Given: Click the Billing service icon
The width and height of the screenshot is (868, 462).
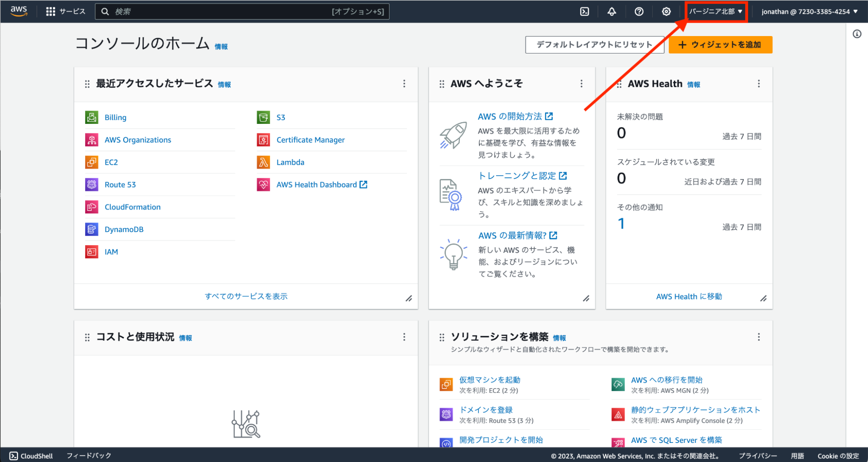Looking at the screenshot, I should pyautogui.click(x=92, y=117).
